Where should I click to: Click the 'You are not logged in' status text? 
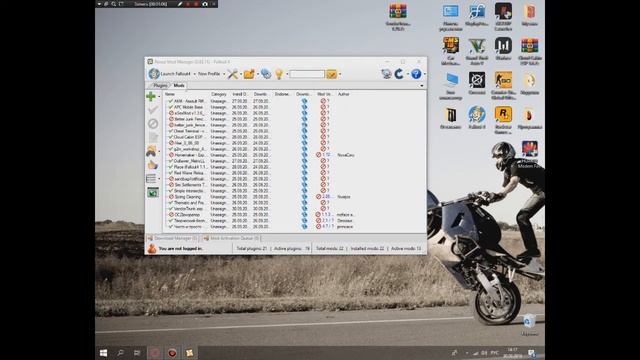(180, 248)
